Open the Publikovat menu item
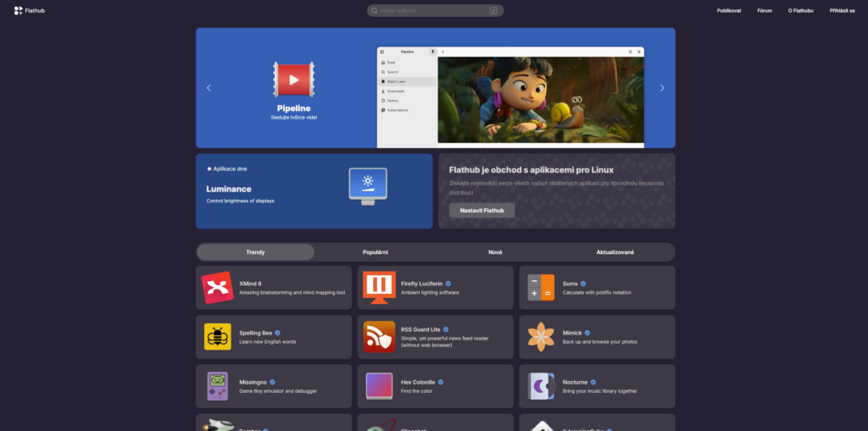 pos(729,10)
